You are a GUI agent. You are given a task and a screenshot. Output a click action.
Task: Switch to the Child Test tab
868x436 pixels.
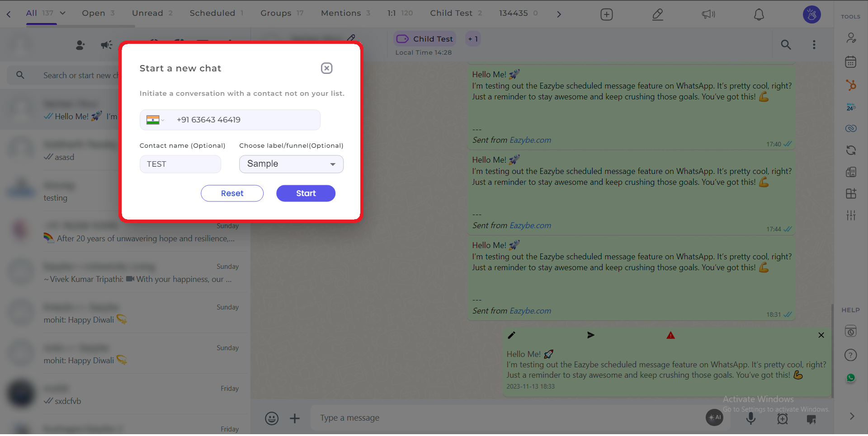click(456, 13)
